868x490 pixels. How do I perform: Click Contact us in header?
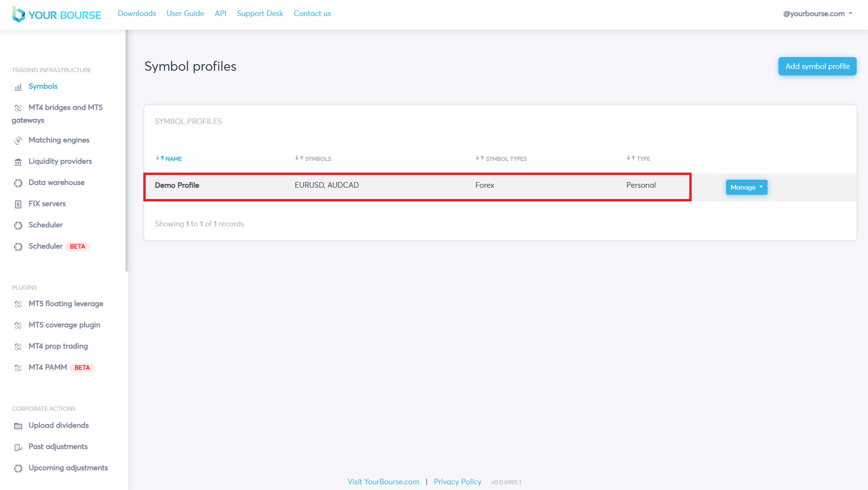coord(312,13)
